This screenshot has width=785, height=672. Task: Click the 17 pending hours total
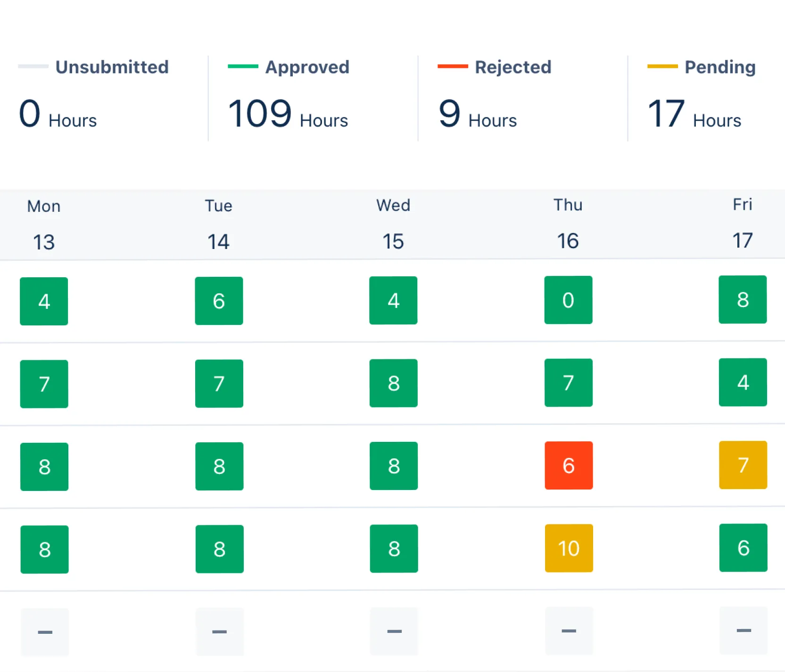tap(694, 114)
